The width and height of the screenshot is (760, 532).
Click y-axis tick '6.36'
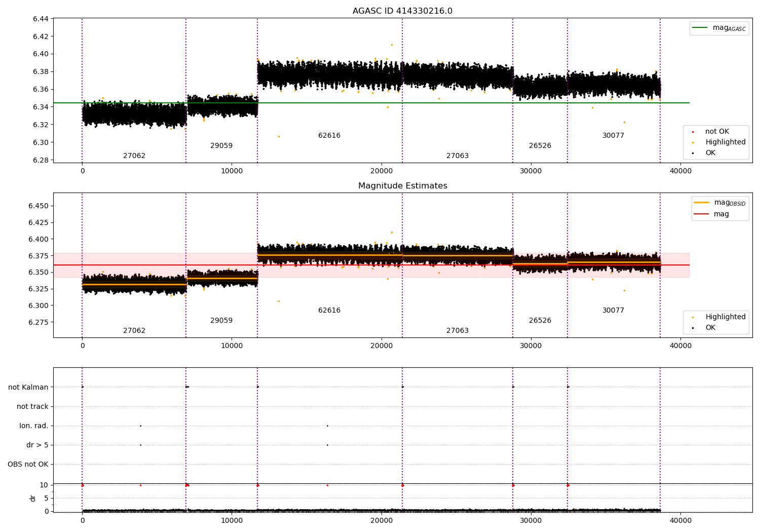41,90
